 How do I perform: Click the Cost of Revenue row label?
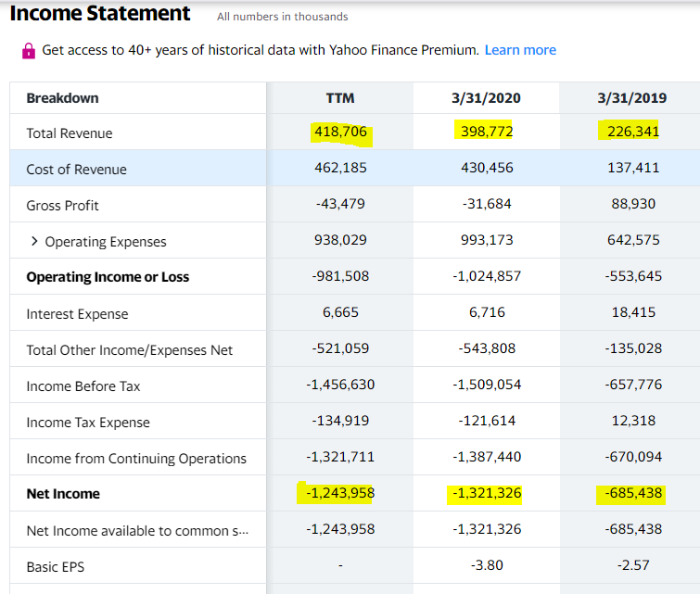pyautogui.click(x=76, y=170)
